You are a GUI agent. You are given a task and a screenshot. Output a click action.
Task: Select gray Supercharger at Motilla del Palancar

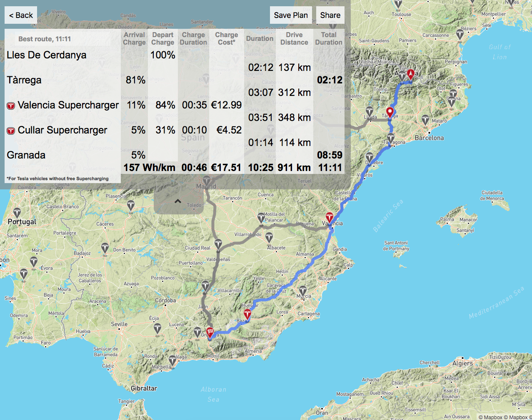[x=261, y=217]
